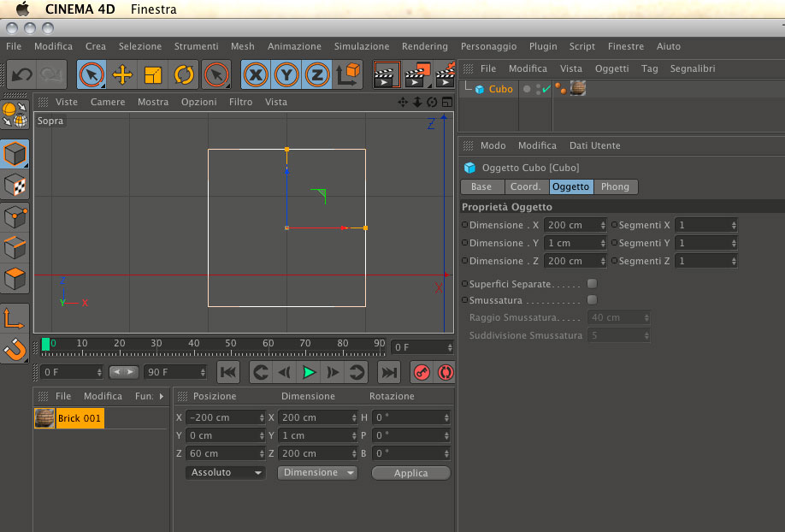Open Attribute Manager Dati Utente menu
This screenshot has height=532, width=785.
coord(595,145)
